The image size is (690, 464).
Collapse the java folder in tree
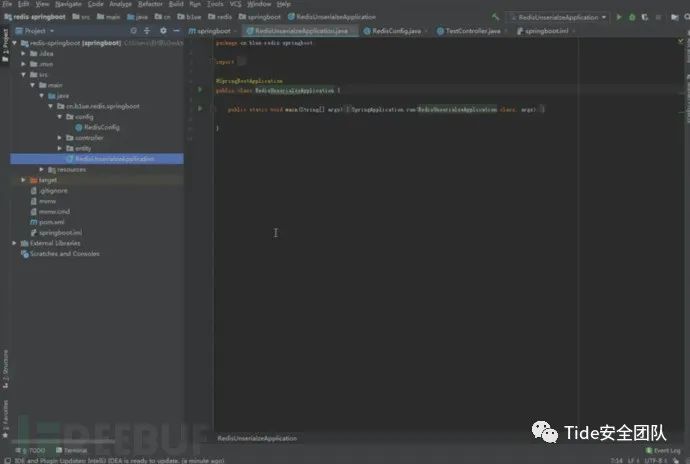(x=42, y=96)
